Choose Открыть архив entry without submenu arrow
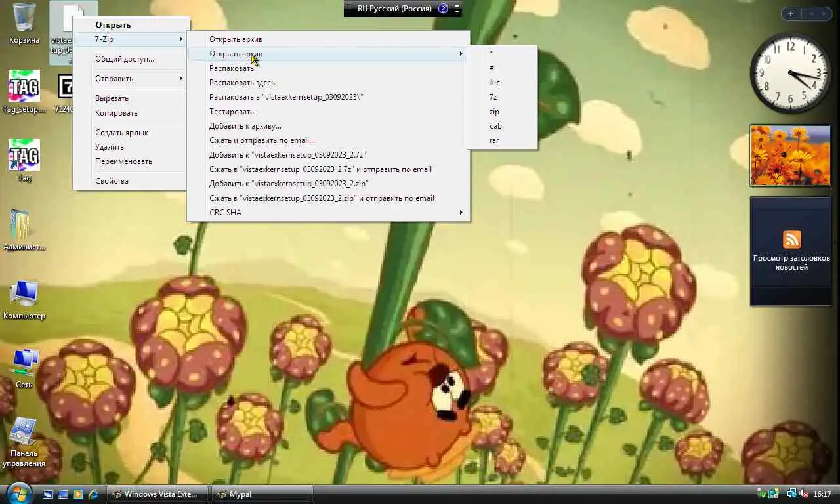Image resolution: width=840 pixels, height=504 pixels. click(329, 39)
